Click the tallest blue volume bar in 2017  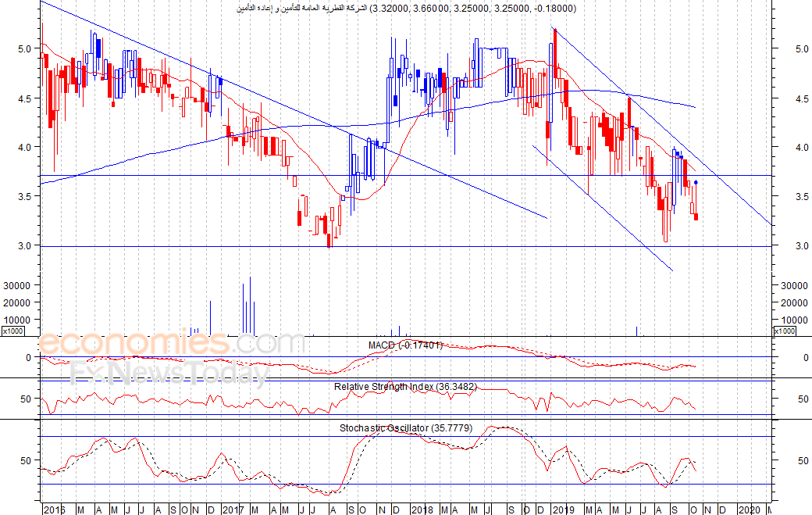tap(250, 305)
